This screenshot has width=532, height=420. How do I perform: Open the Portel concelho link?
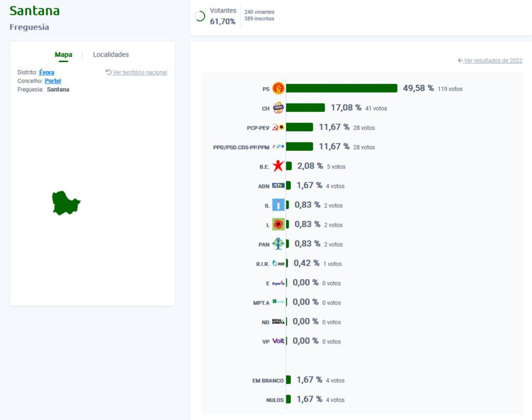click(53, 81)
